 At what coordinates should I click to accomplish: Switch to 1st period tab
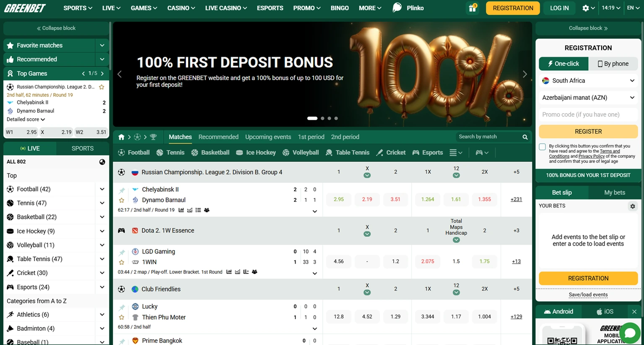tap(311, 137)
